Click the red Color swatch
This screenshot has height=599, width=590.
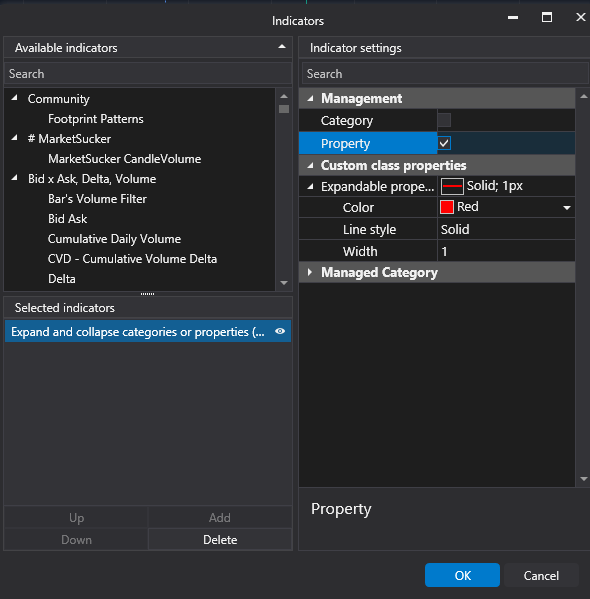tap(446, 207)
